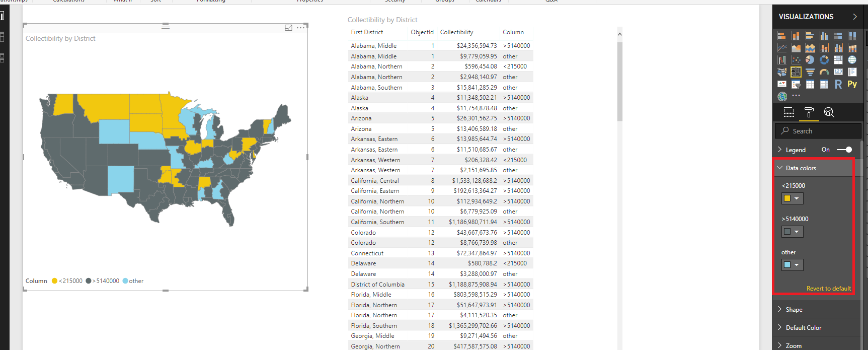Select the KPI visualization icon
Viewport: 868px width, 350px height.
pyautogui.click(x=781, y=84)
